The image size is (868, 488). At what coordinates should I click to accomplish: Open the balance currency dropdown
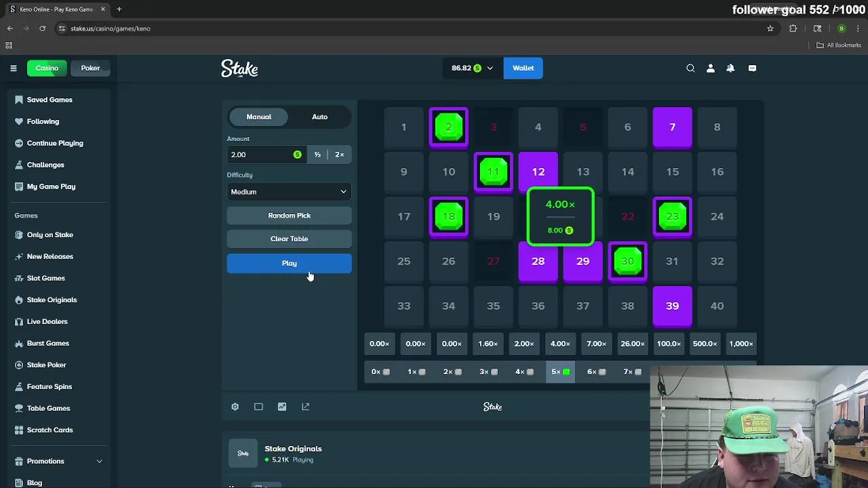472,68
